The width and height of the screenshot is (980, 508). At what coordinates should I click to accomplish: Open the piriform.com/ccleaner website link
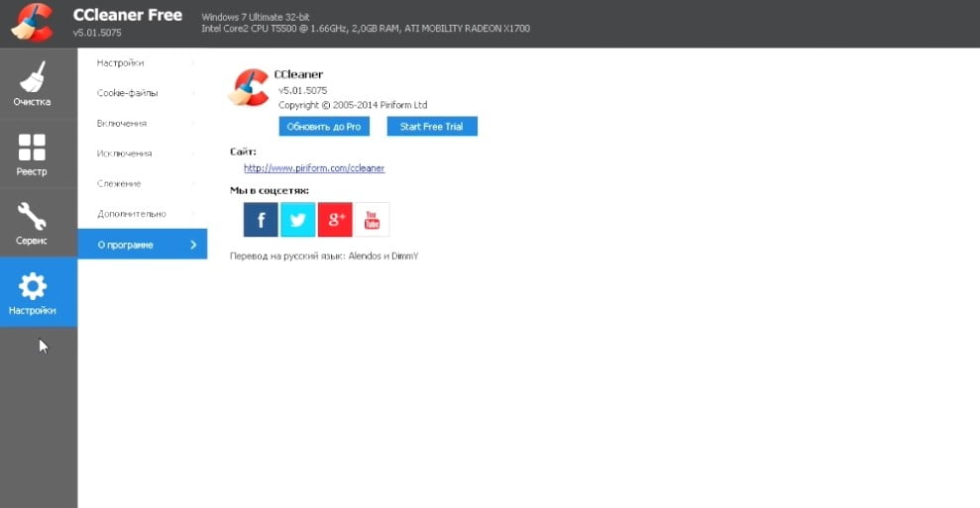click(314, 168)
